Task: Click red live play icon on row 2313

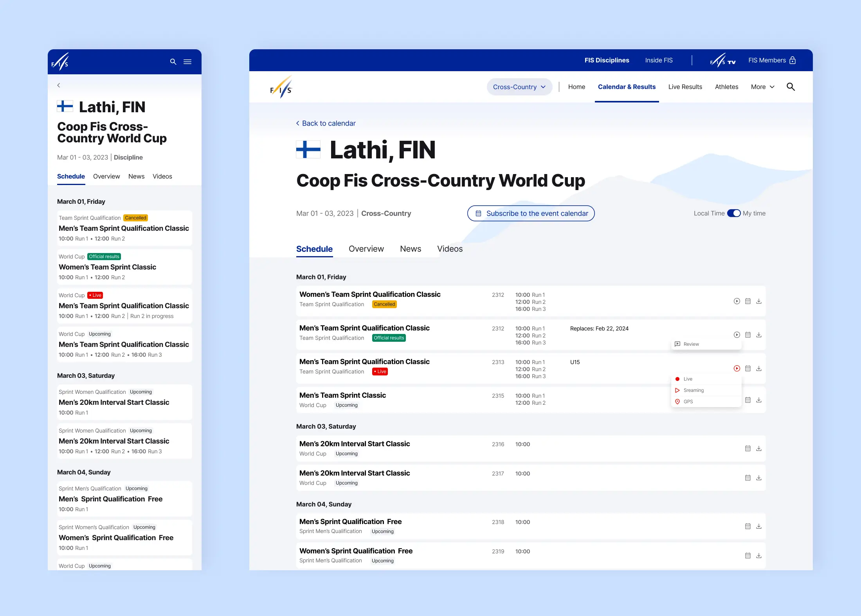Action: point(737,368)
